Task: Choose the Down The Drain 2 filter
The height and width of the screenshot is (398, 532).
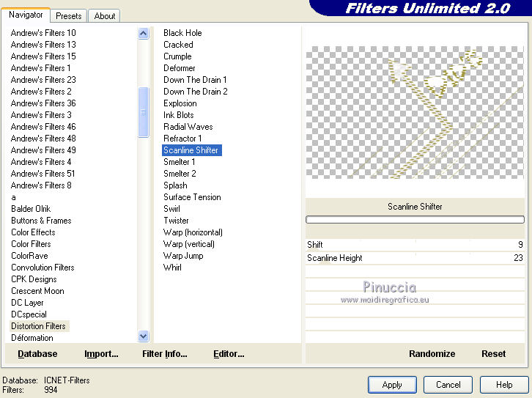Action: click(x=196, y=92)
